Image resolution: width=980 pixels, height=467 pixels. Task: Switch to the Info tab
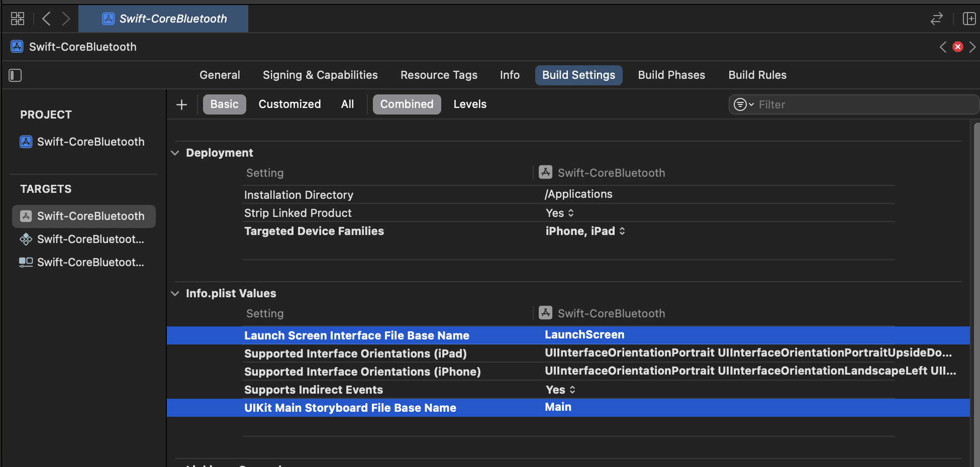510,75
